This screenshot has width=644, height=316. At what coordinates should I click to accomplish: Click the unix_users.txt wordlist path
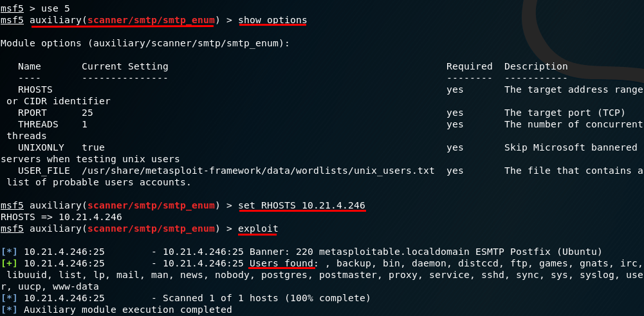coord(258,171)
